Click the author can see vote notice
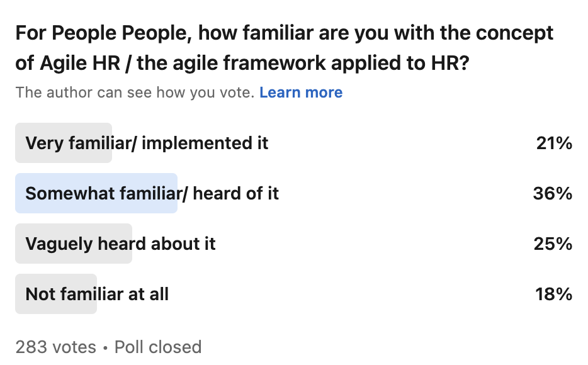588x365 pixels. [135, 93]
